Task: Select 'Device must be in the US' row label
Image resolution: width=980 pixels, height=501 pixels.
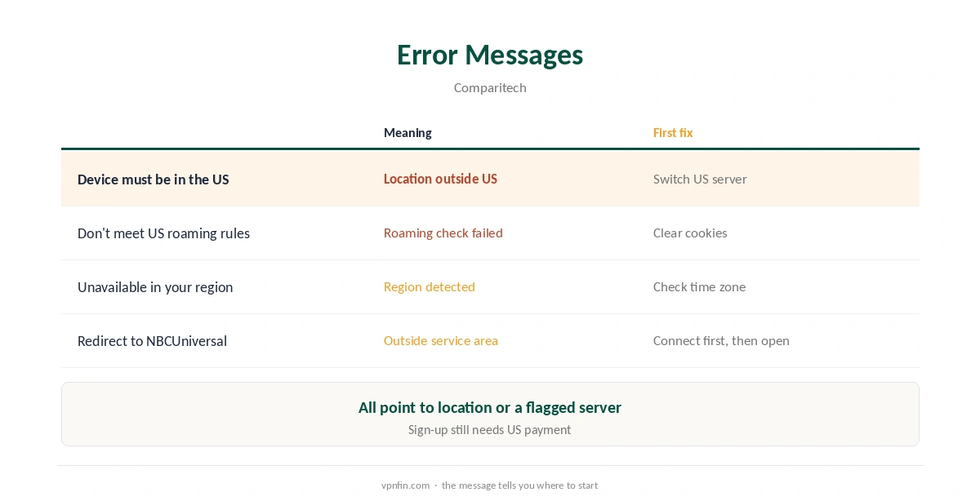Action: coord(154,180)
